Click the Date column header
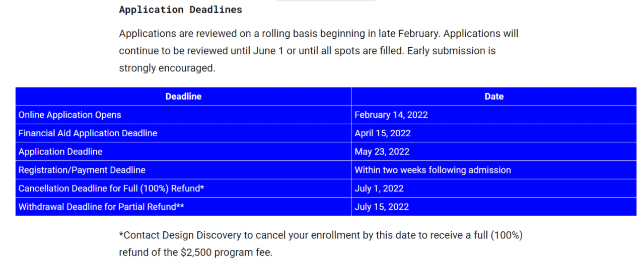Screen dimensions: 644x267 [493, 97]
